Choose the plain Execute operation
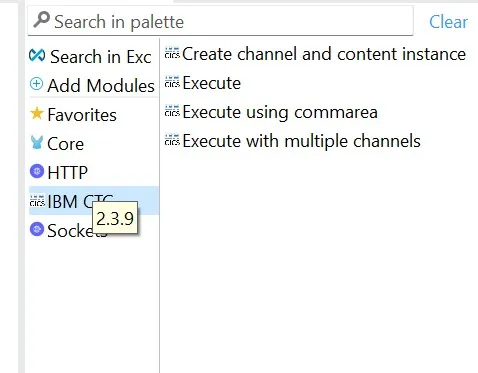 212,83
